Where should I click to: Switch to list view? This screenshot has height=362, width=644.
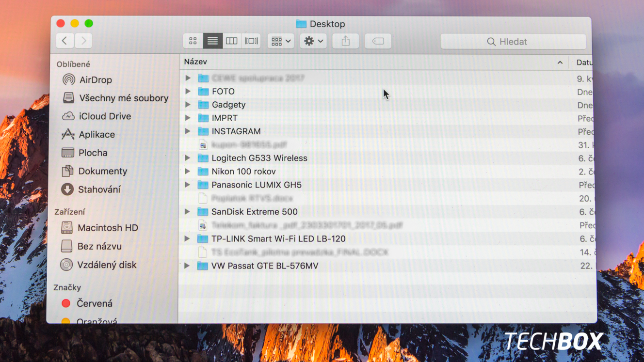212,41
